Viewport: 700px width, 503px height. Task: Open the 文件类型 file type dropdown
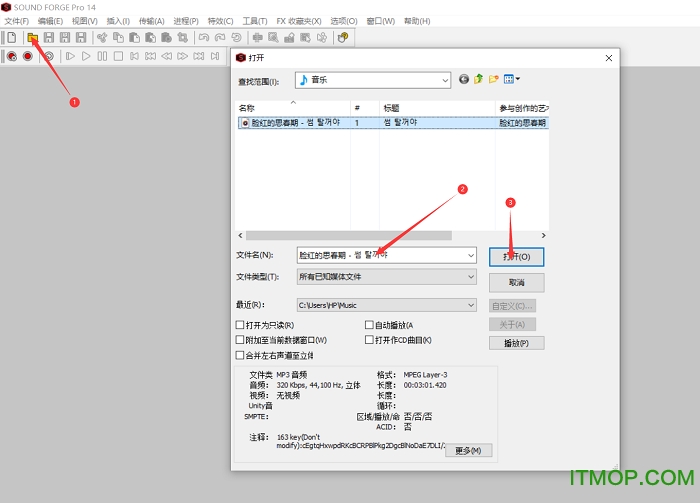point(470,277)
